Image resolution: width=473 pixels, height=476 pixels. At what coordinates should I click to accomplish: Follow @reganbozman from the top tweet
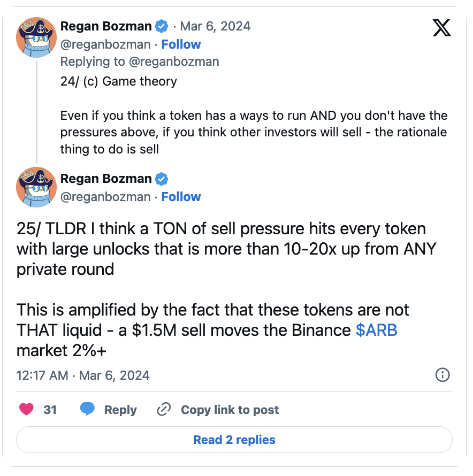coord(181,44)
